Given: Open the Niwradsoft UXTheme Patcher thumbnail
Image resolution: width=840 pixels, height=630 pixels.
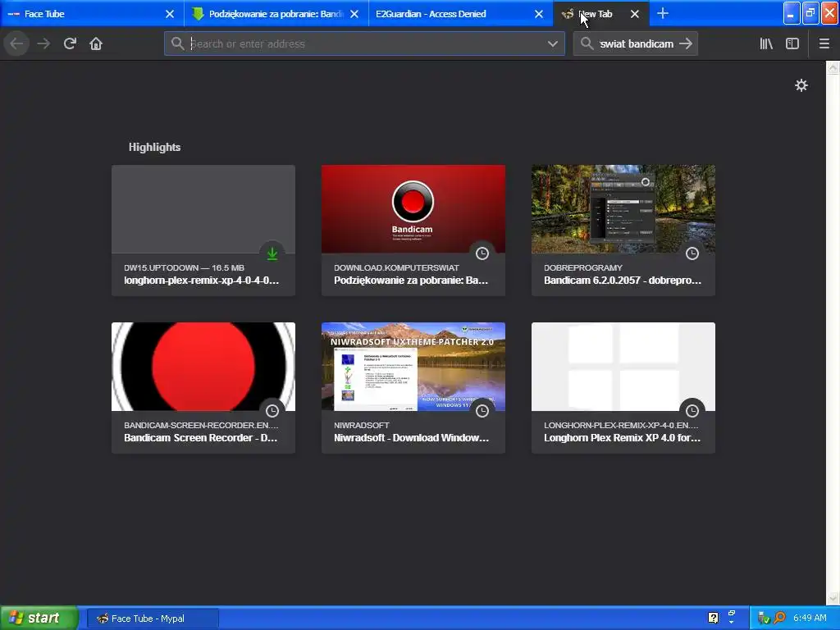Looking at the screenshot, I should (x=413, y=367).
